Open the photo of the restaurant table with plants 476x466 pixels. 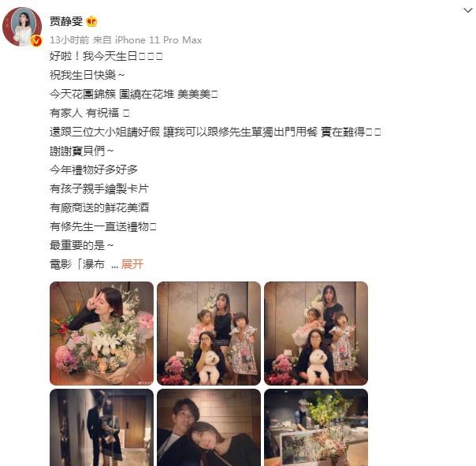coord(316,427)
